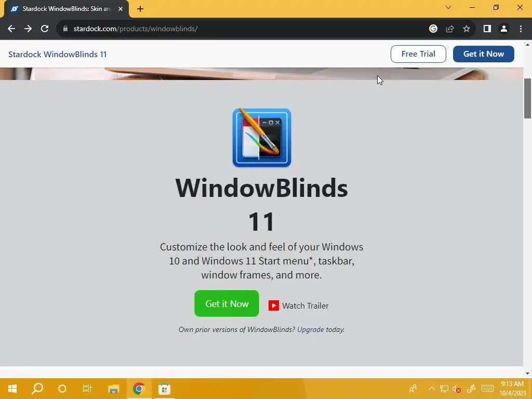
Task: Click the Stardock WindowBlinds 11 header link
Action: [57, 54]
